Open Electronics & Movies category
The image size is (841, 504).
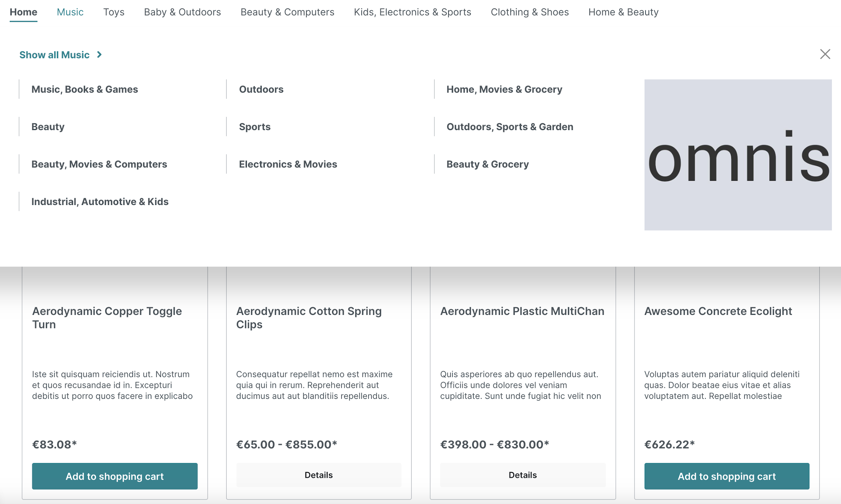coord(288,164)
